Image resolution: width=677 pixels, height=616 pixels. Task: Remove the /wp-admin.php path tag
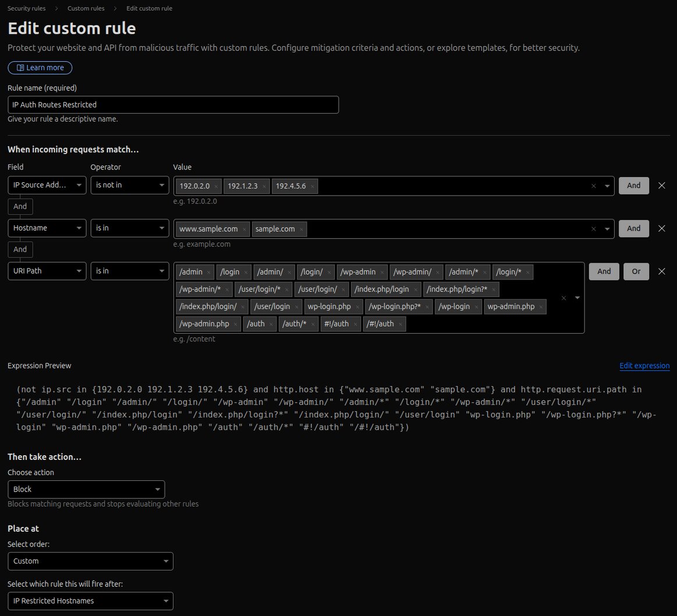pos(236,324)
